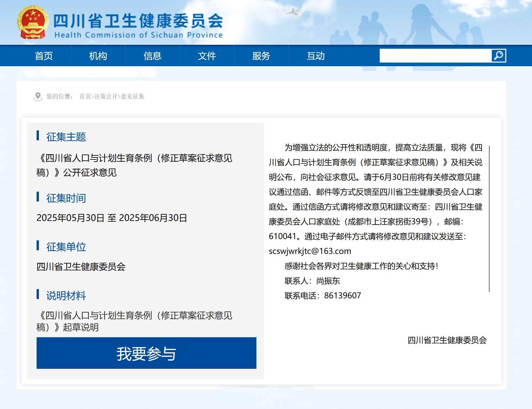Open the 文件 menu item
Image resolution: width=532 pixels, height=409 pixels.
point(207,56)
